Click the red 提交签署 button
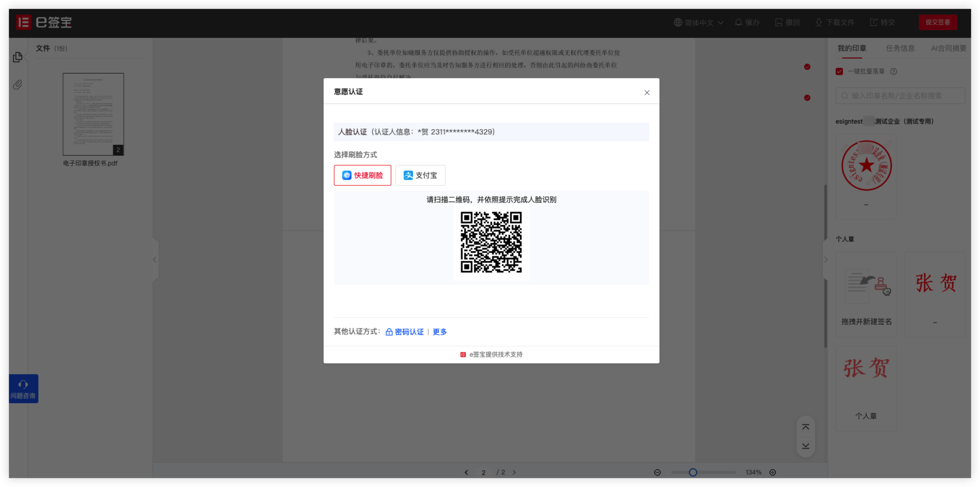This screenshot has height=487, width=980. (938, 22)
